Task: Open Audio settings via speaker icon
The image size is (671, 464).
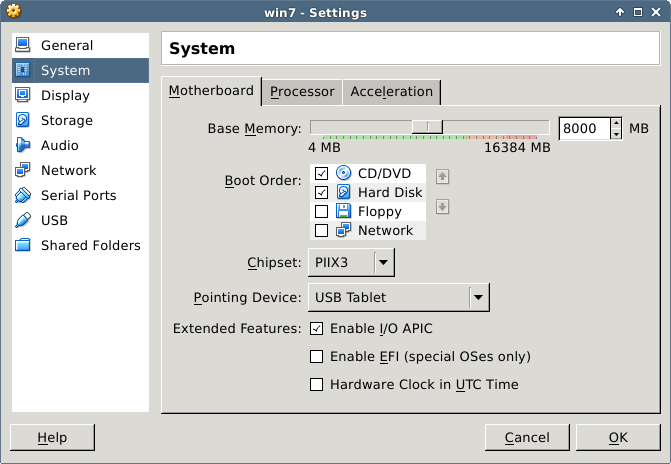Action: 23,146
